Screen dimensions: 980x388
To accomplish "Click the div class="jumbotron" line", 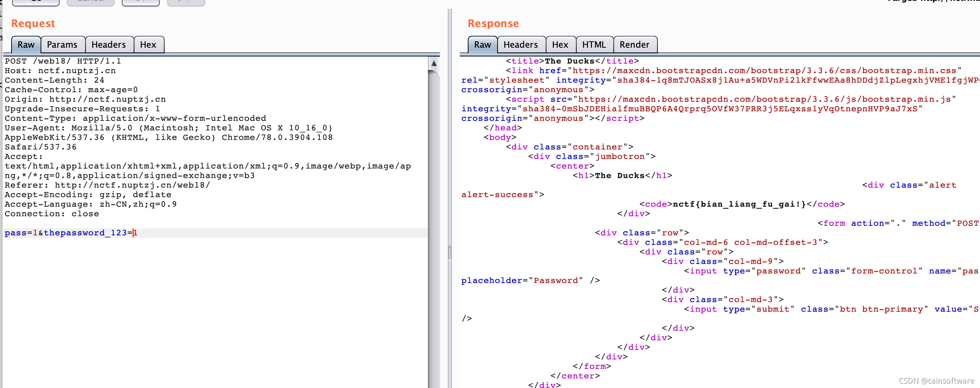I will (592, 157).
